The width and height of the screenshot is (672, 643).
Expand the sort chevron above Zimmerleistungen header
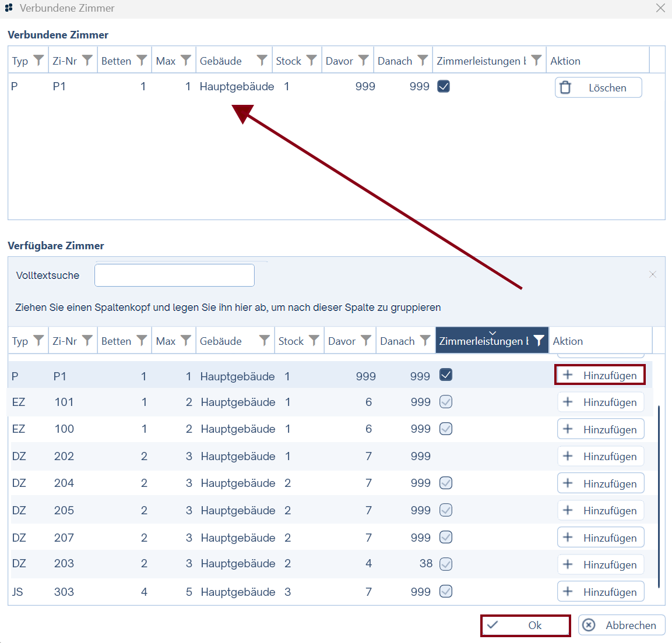492,333
